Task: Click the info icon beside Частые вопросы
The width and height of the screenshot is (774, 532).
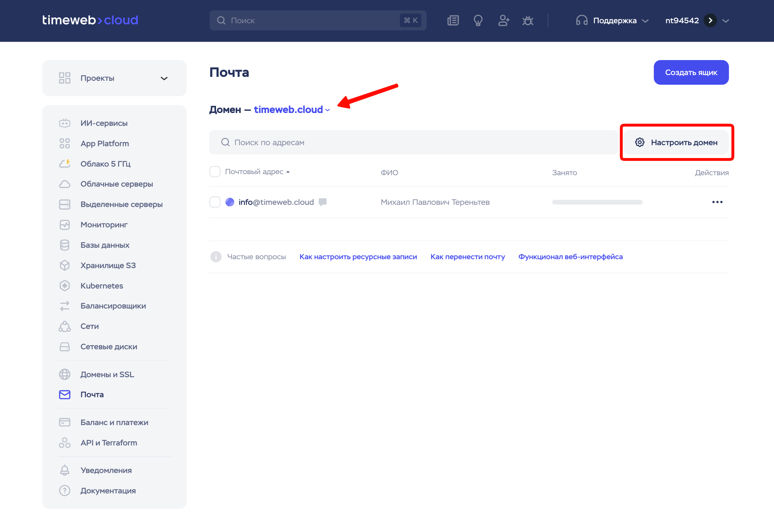Action: 216,257
